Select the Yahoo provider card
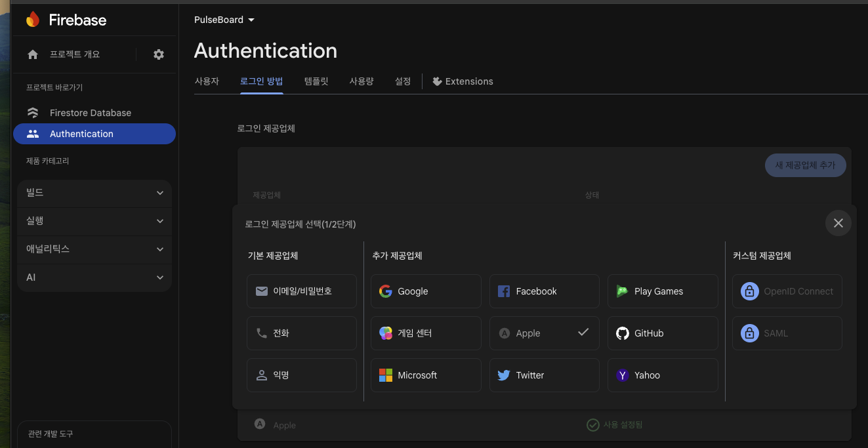 (663, 375)
